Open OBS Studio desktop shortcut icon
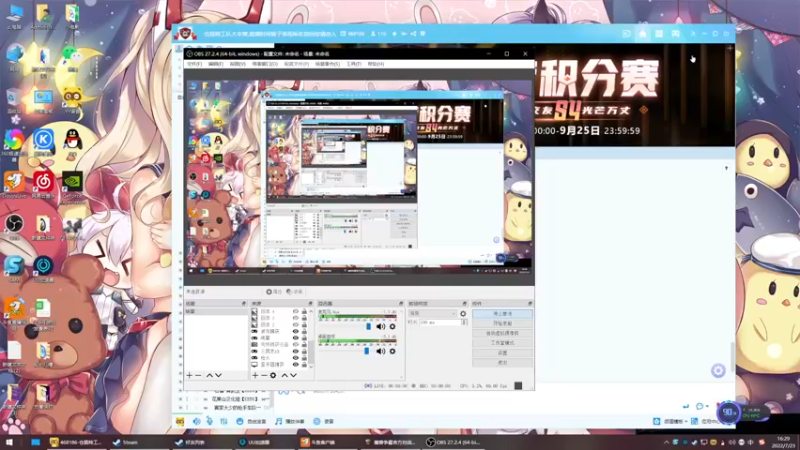The width and height of the screenshot is (800, 450). point(14,227)
